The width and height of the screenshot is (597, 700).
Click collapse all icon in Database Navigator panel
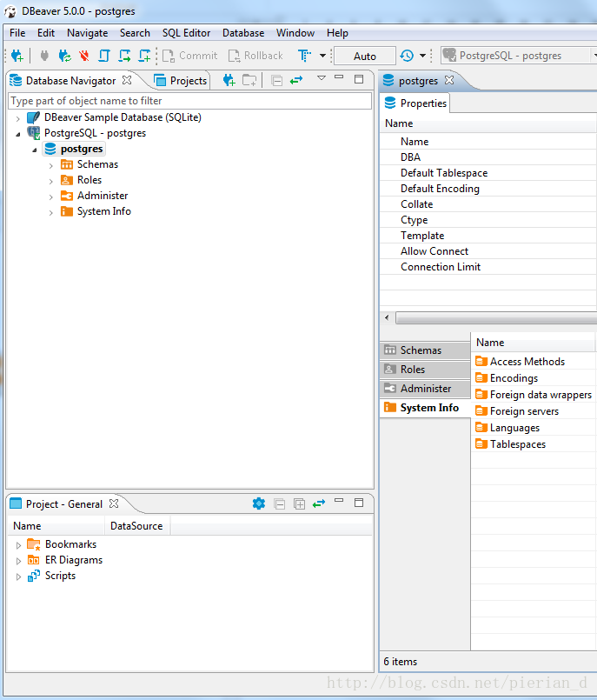276,81
